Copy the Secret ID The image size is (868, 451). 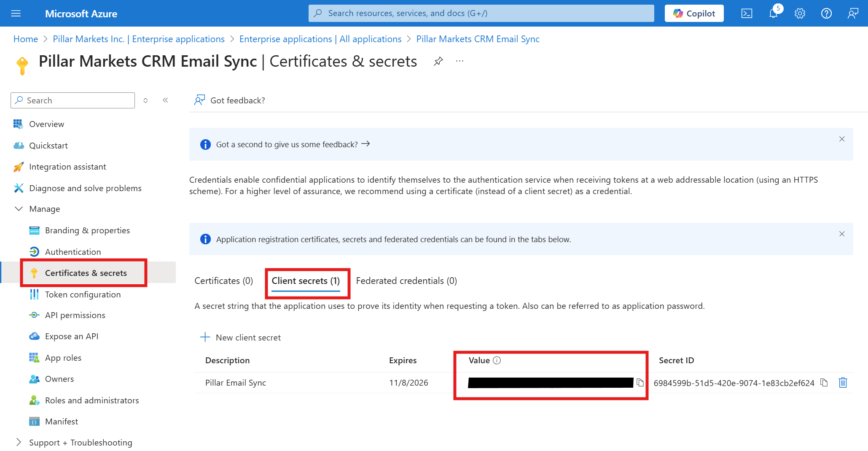click(x=824, y=383)
